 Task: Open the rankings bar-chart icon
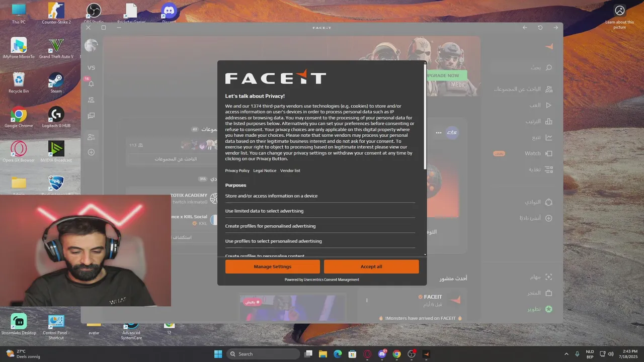pyautogui.click(x=549, y=121)
